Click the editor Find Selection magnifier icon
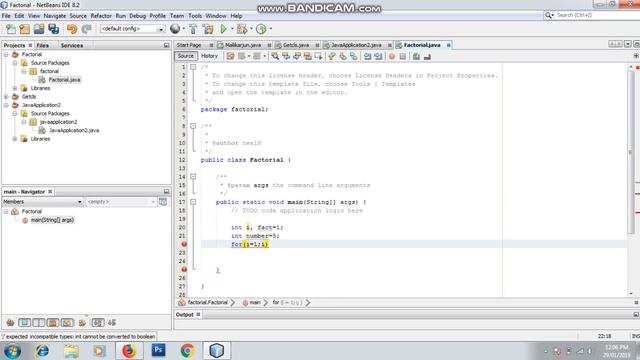 pyautogui.click(x=275, y=56)
